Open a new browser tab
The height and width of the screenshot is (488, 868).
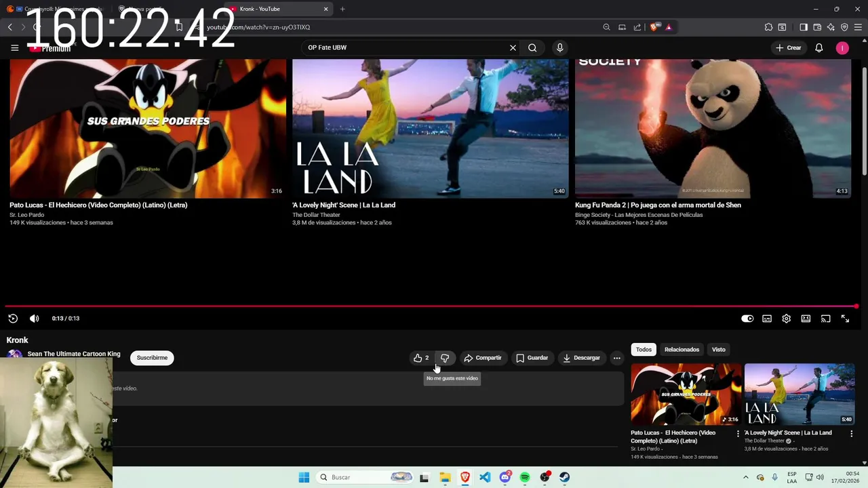pos(342,9)
